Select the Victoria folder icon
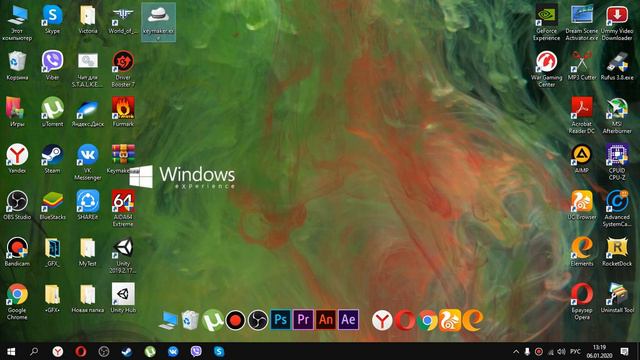Viewport: 640px width, 360px height. (88, 19)
